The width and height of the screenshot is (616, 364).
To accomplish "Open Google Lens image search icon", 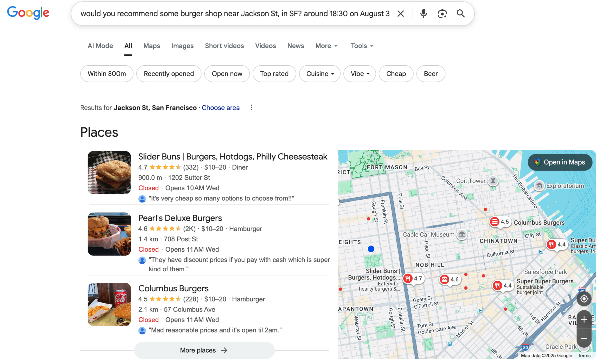I will click(442, 13).
